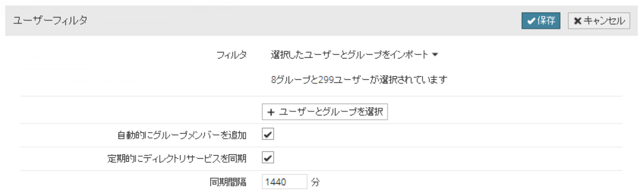The image size is (644, 196).
Task: Select the value 1440 in sync interval
Action: (x=276, y=182)
